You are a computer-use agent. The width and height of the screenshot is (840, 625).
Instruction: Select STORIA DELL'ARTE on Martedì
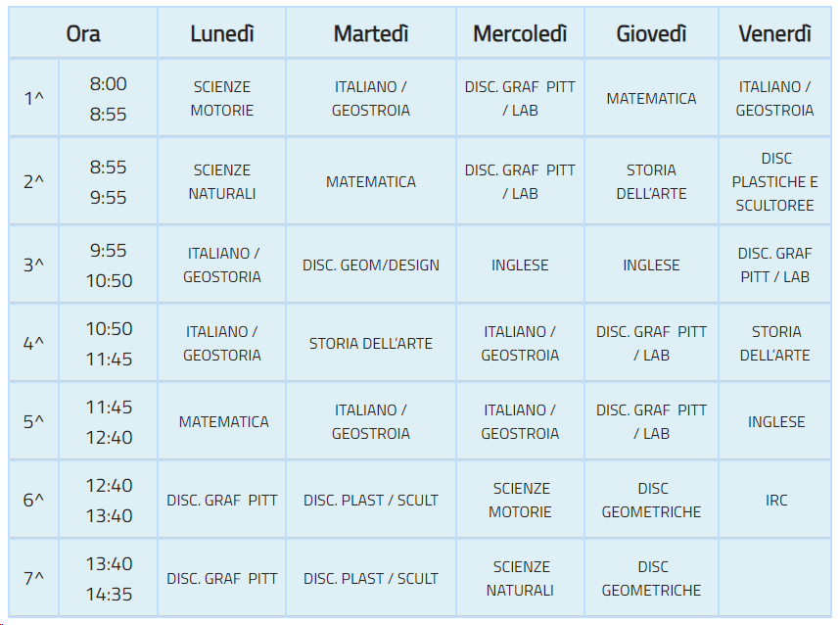coord(371,343)
